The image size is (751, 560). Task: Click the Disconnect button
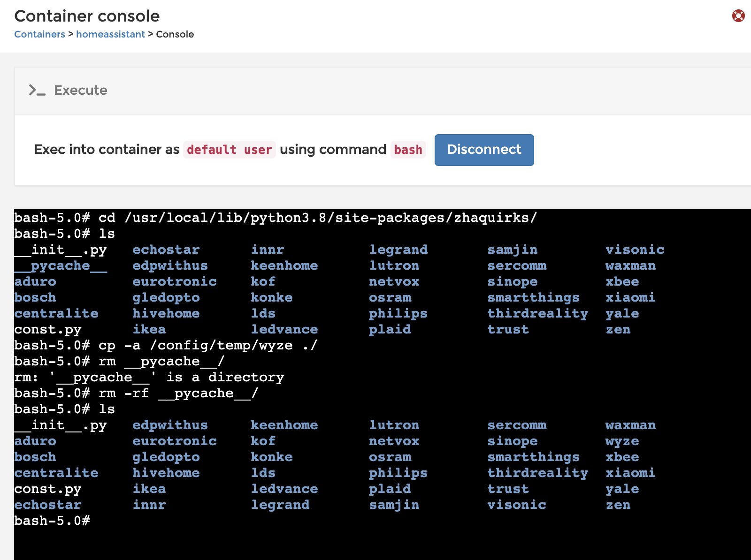[x=484, y=150]
